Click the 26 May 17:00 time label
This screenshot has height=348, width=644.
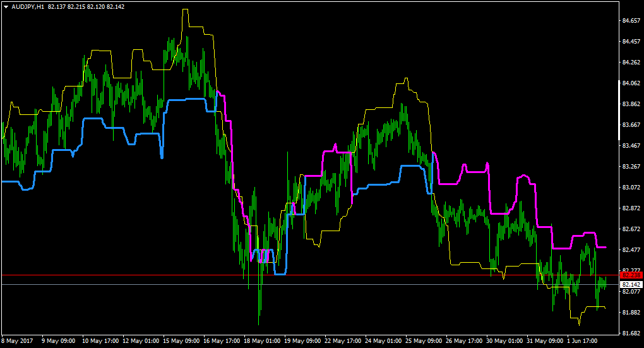pos(463,341)
